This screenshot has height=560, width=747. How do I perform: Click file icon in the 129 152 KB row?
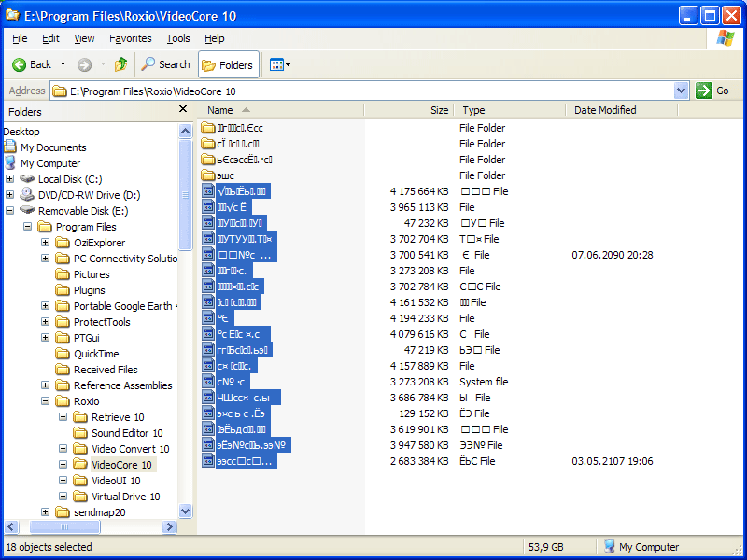click(x=207, y=413)
